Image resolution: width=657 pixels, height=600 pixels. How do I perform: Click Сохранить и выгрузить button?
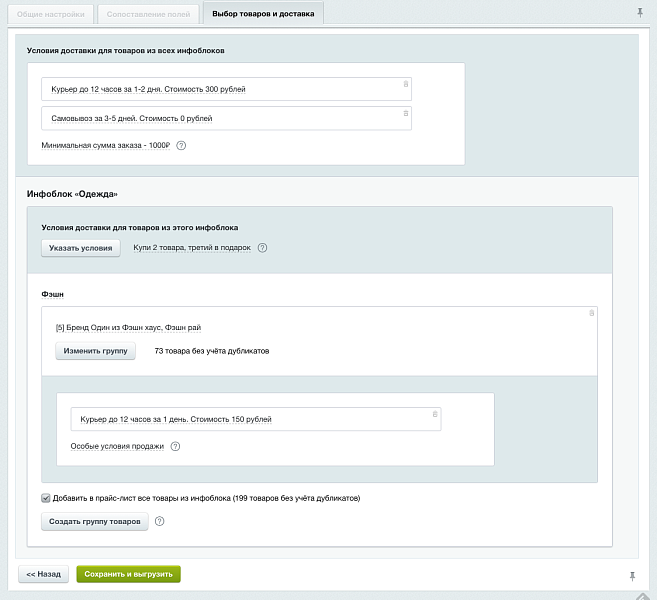(128, 574)
